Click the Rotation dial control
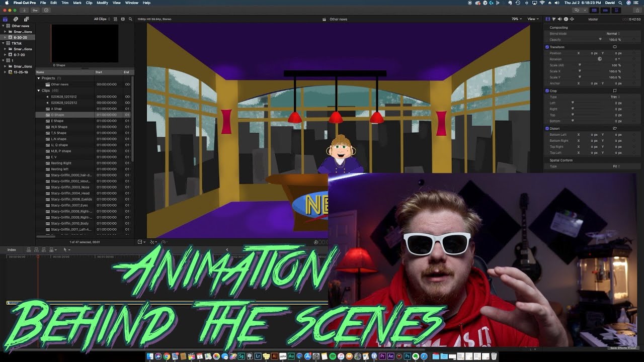Viewport: 644px width, 362px height. pyautogui.click(x=600, y=59)
